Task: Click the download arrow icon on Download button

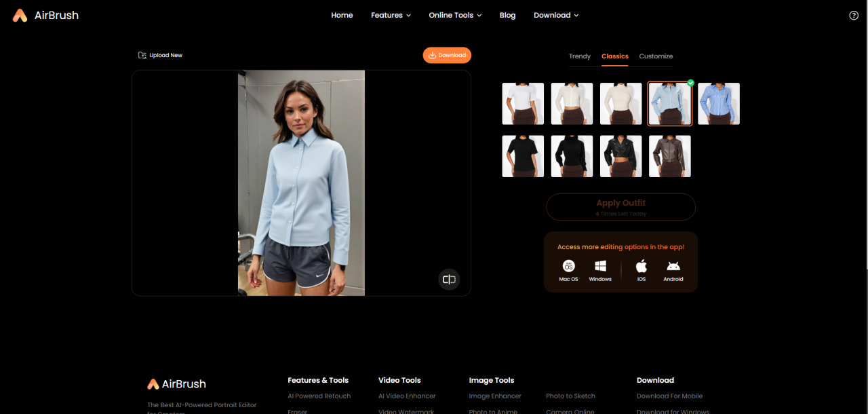Action: [431, 55]
